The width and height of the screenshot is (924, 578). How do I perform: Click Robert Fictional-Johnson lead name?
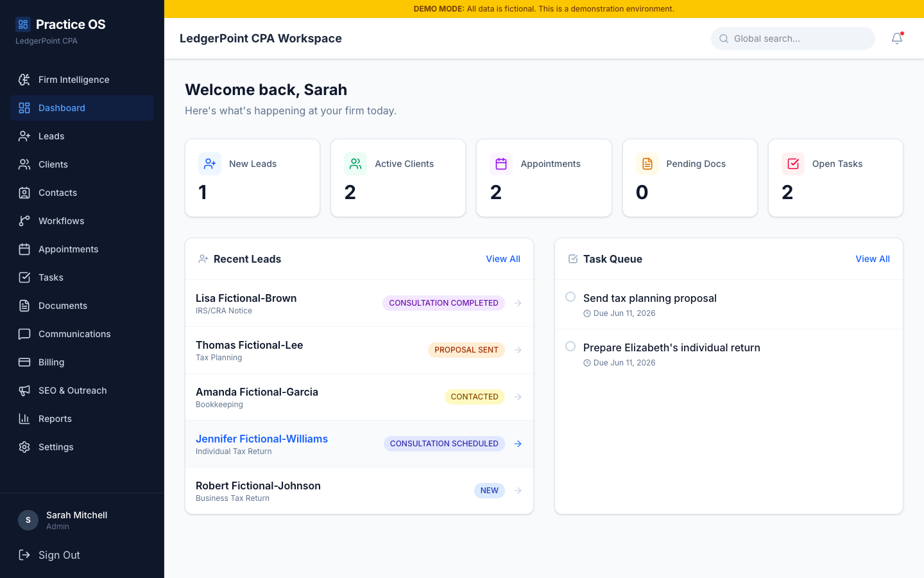pyautogui.click(x=258, y=486)
